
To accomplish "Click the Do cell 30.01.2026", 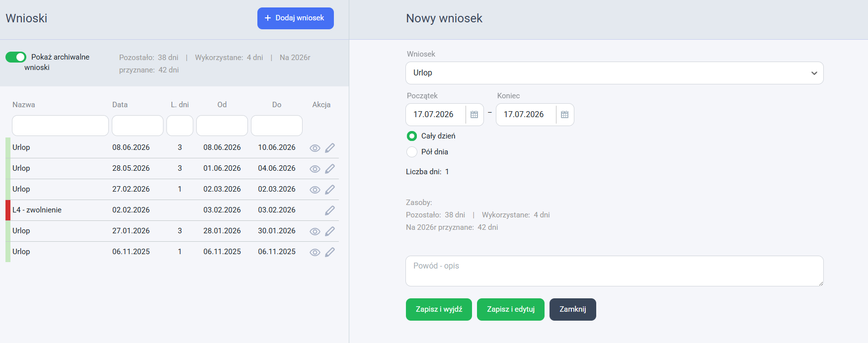I will [277, 231].
